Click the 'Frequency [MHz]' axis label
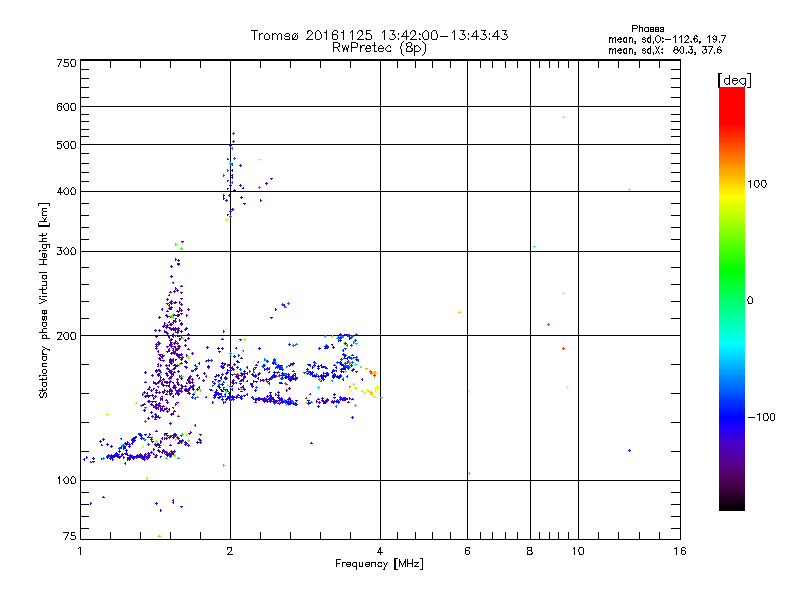Viewport: 800px width, 600px height. (379, 564)
